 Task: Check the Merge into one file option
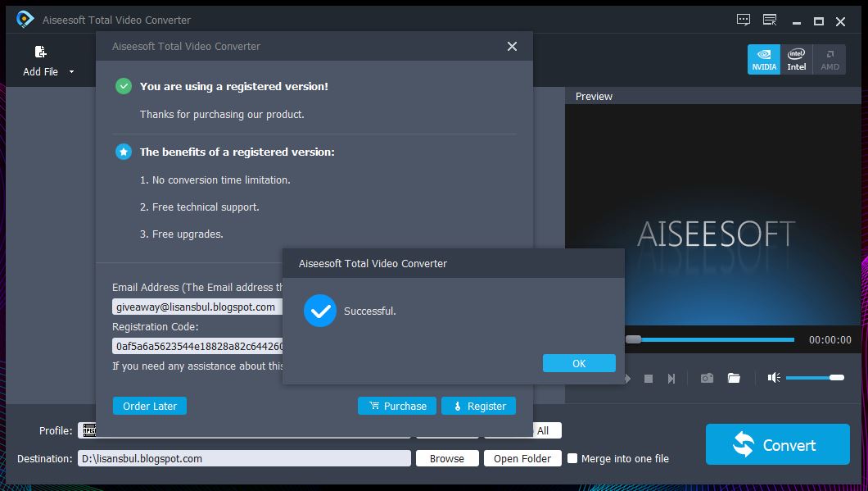click(572, 458)
